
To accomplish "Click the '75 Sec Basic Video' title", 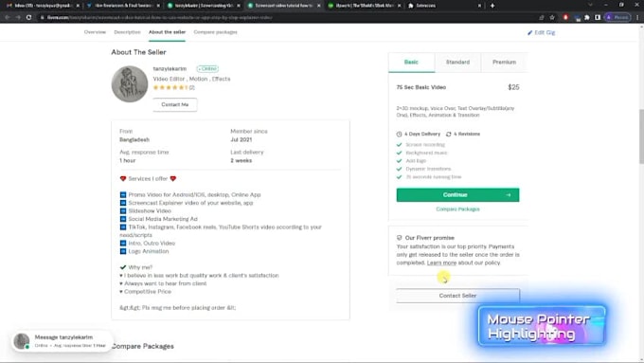I will click(x=421, y=87).
